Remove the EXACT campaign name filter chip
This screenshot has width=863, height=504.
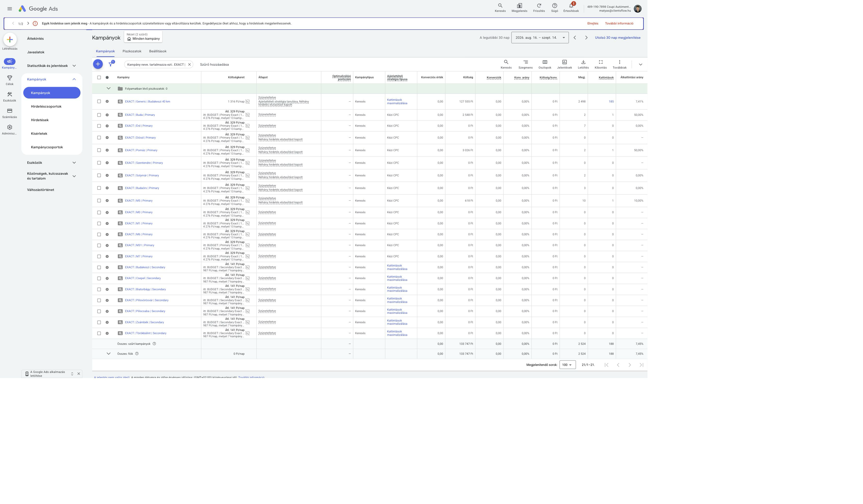[x=189, y=64]
